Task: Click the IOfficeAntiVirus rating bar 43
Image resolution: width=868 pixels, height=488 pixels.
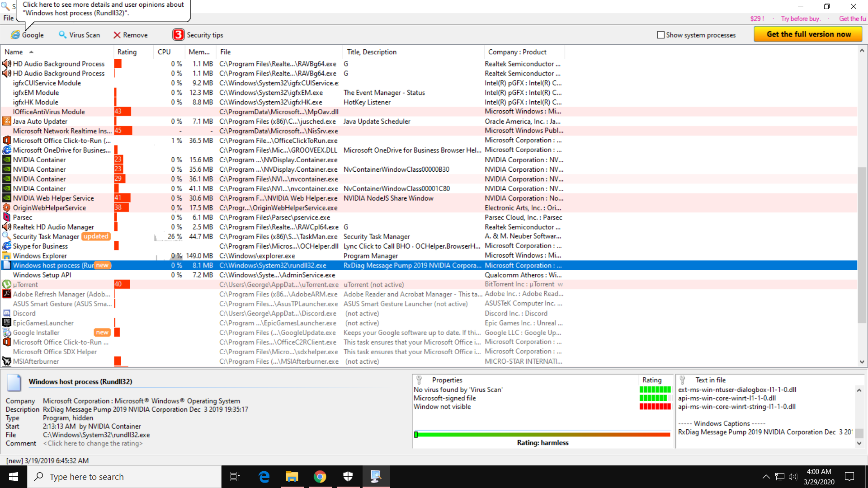Action: pyautogui.click(x=123, y=112)
